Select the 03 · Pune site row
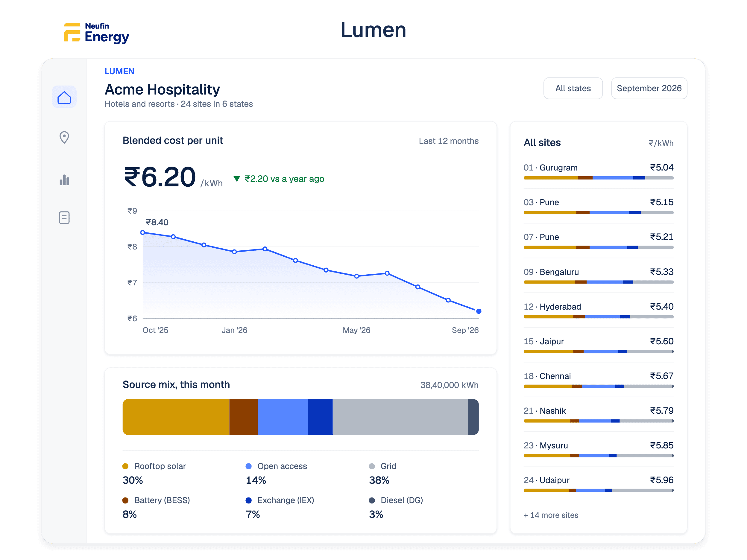This screenshot has width=747, height=560. tap(599, 207)
